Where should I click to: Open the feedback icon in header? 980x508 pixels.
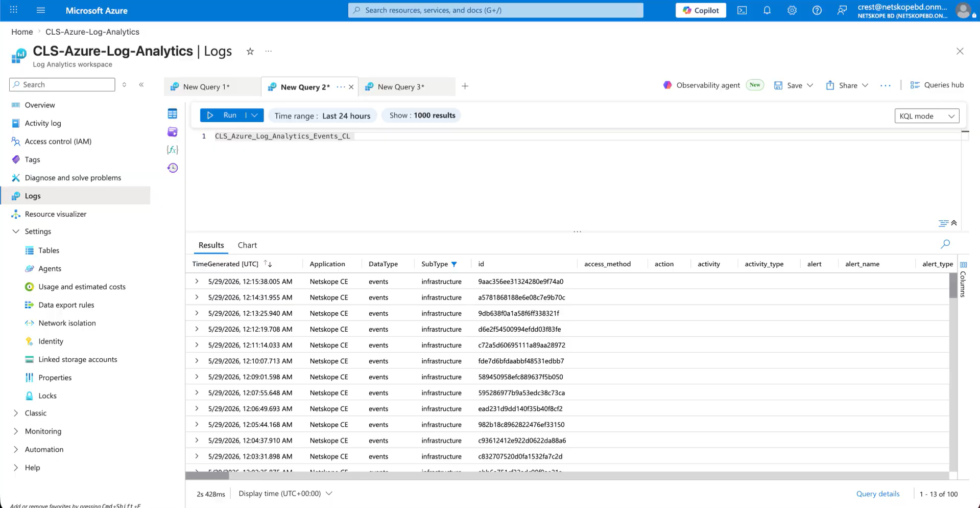pos(842,10)
